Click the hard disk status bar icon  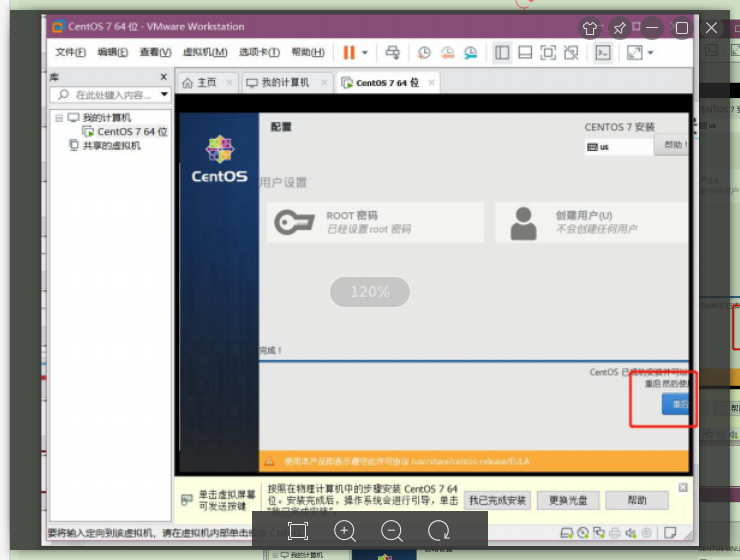[566, 533]
